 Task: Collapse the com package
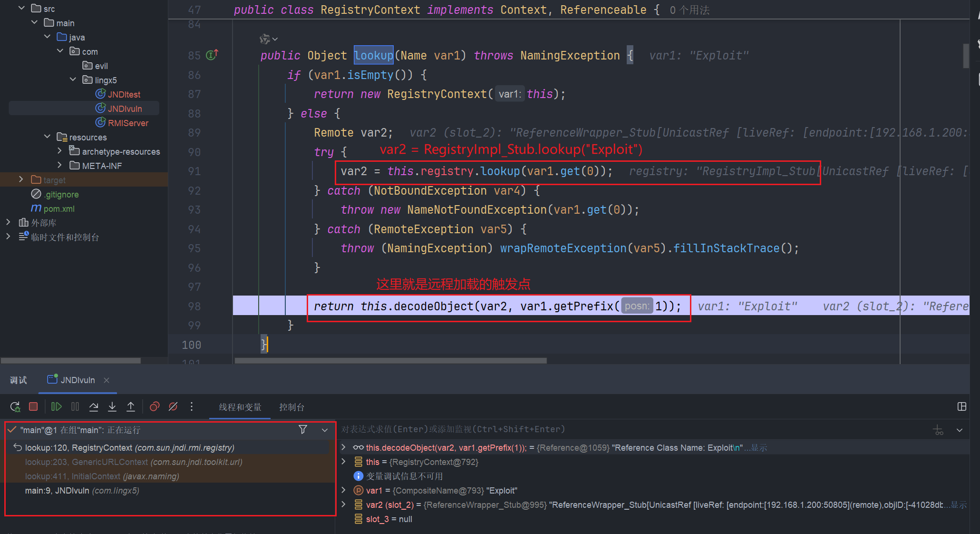[60, 51]
